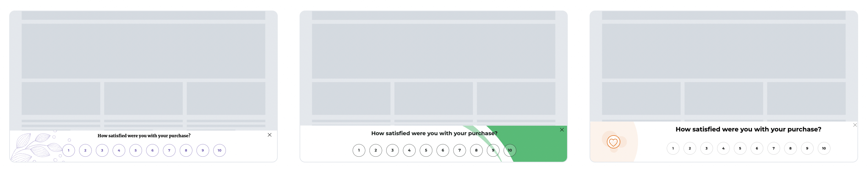Click the middle card placeholder in second mockup
This screenshot has height=173, width=868.
[434, 98]
